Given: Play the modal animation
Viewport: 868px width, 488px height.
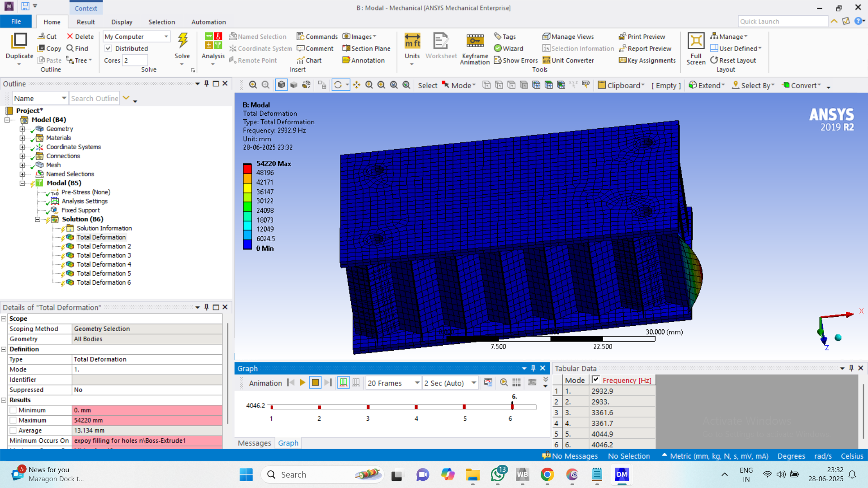Looking at the screenshot, I should tap(302, 383).
